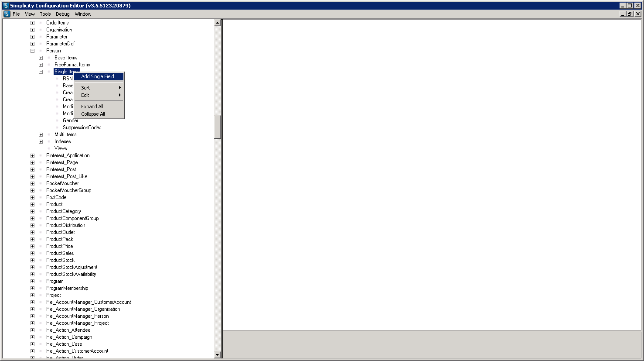The image size is (644, 361).
Task: Click the Simplicity app icon in menu bar
Action: (x=7, y=14)
